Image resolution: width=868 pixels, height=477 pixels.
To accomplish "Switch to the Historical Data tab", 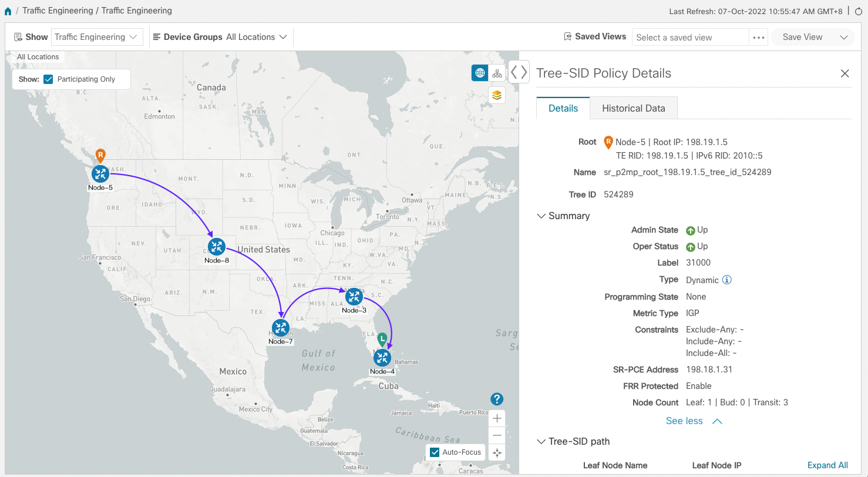I will point(633,108).
